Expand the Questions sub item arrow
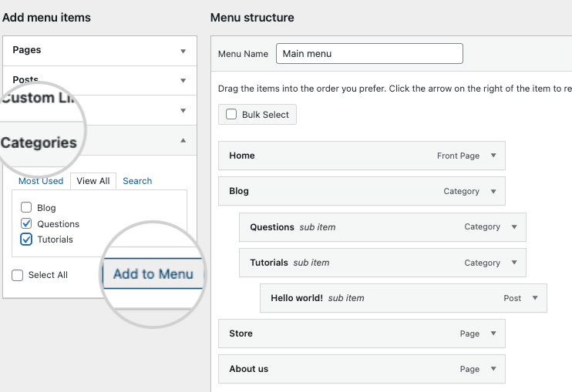 tap(514, 227)
